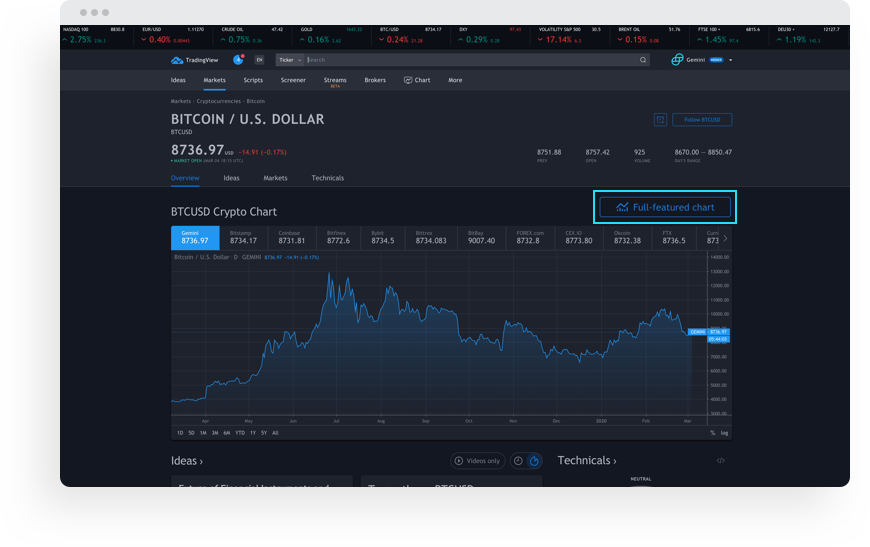870x547 pixels.
Task: Set chart range to 6M
Action: pos(226,433)
